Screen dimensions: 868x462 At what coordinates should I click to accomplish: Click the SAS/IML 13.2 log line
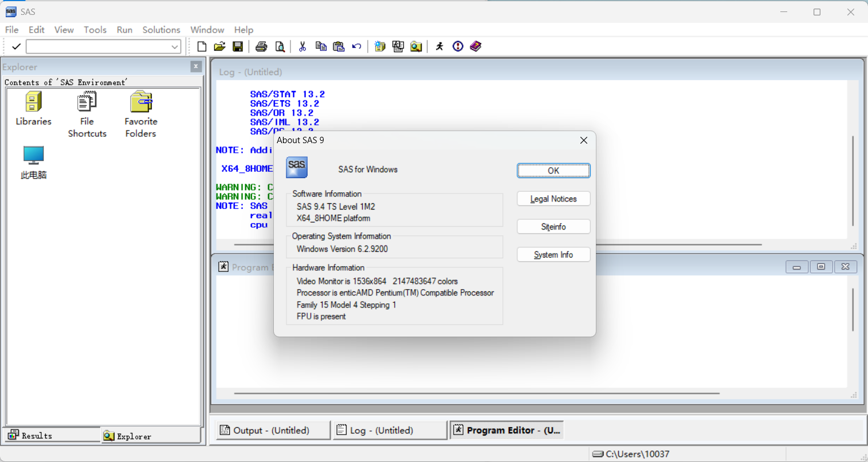click(285, 122)
